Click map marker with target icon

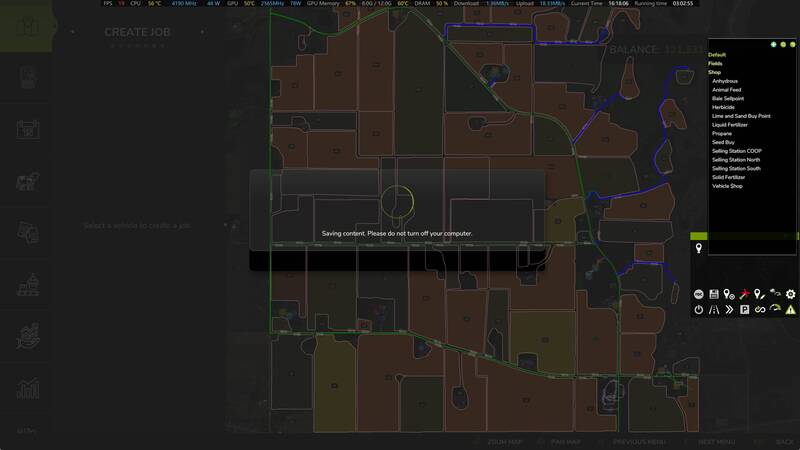click(x=729, y=294)
